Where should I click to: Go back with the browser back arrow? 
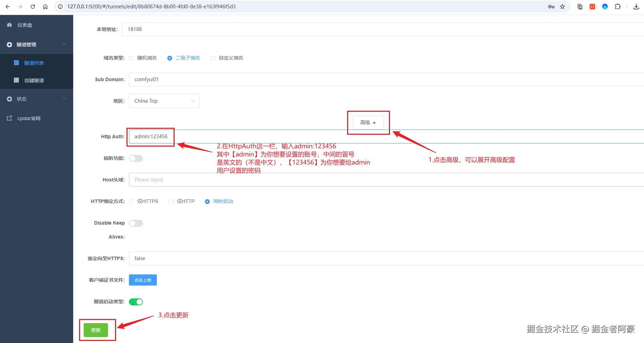(8, 7)
